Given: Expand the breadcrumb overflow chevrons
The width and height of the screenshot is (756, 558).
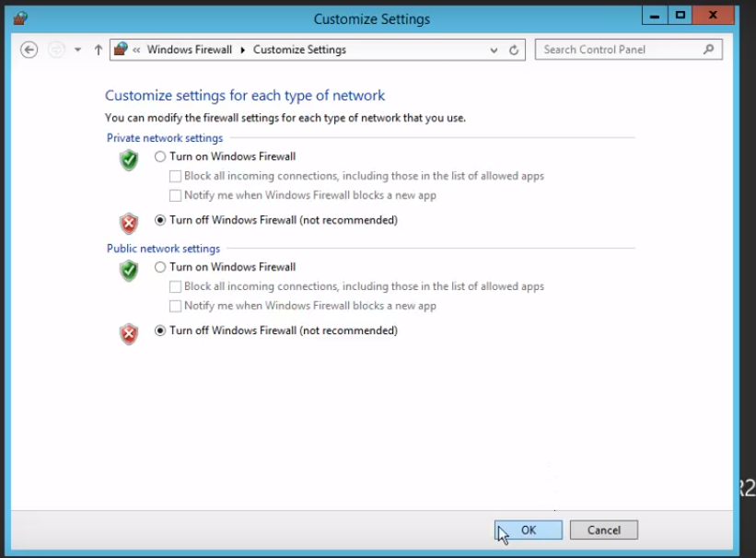Looking at the screenshot, I should pyautogui.click(x=136, y=50).
